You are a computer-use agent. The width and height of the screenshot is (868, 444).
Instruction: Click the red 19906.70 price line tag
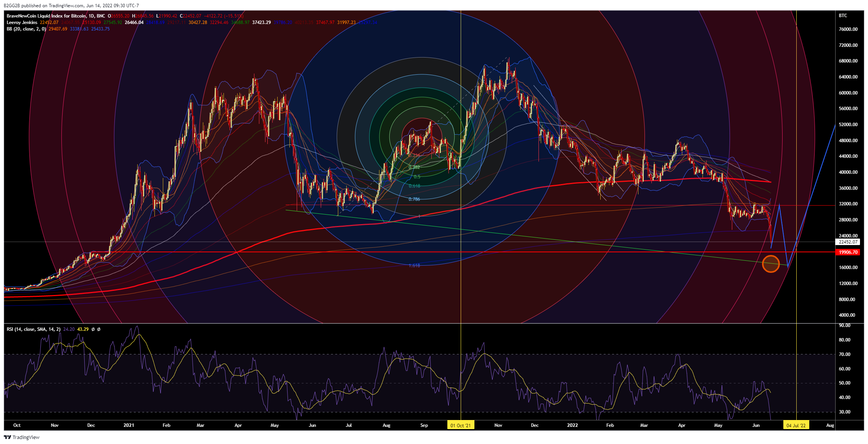pos(847,252)
